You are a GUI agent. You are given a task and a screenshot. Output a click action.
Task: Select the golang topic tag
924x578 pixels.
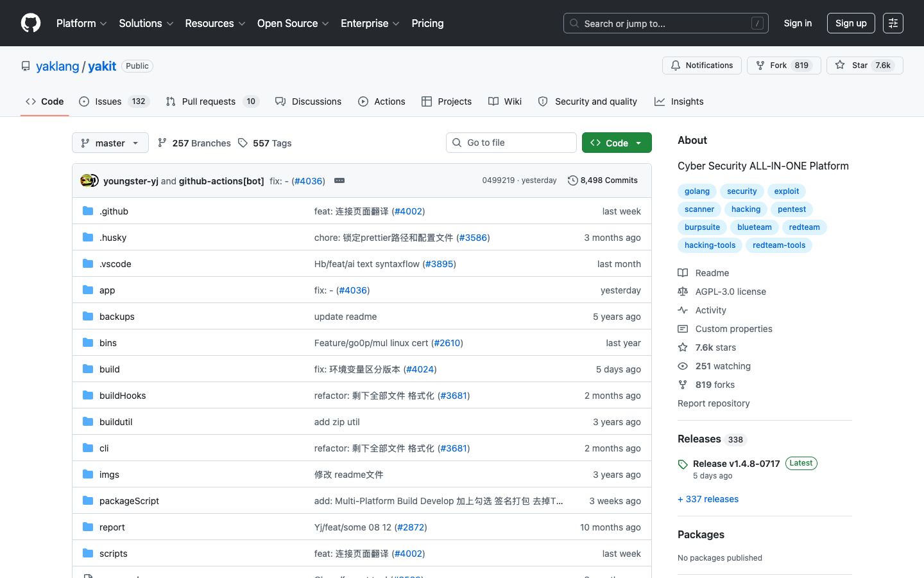697,191
